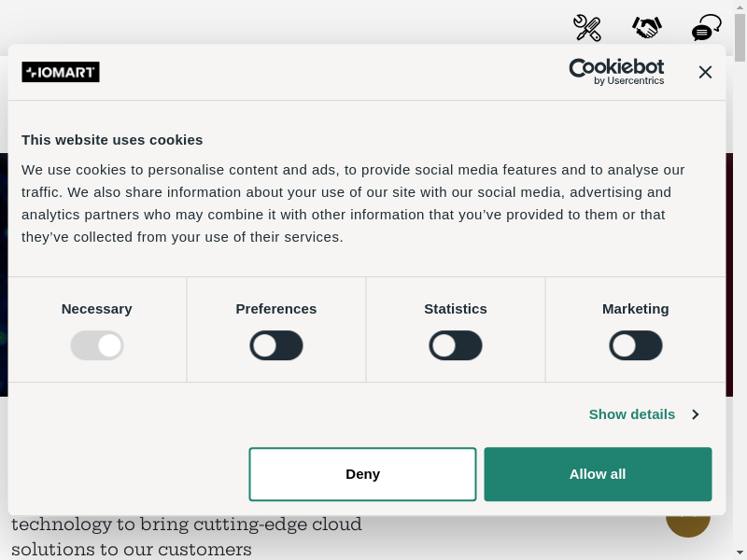Viewport: 747px width, 560px height.
Task: Enable the Preferences cookies toggle
Action: (x=276, y=345)
